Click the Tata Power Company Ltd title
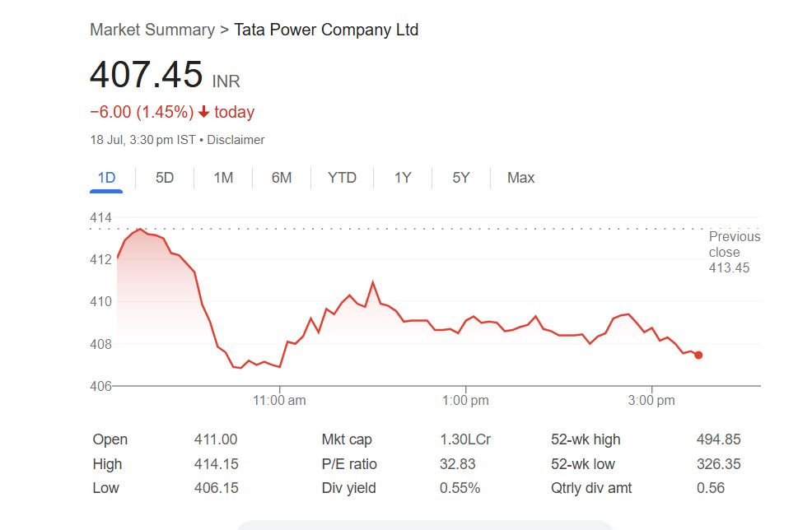 326,30
